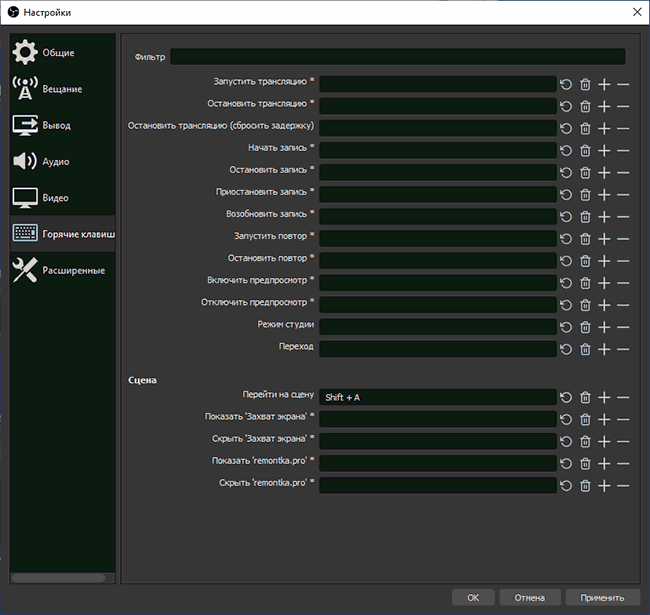
Task: Open the Вещание settings section
Action: [63, 89]
